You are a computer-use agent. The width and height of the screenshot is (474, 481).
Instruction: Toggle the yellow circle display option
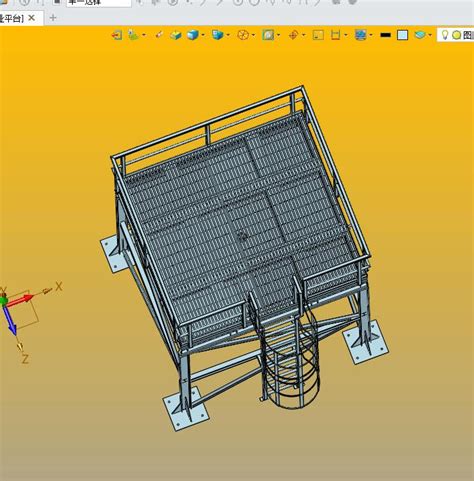click(457, 35)
